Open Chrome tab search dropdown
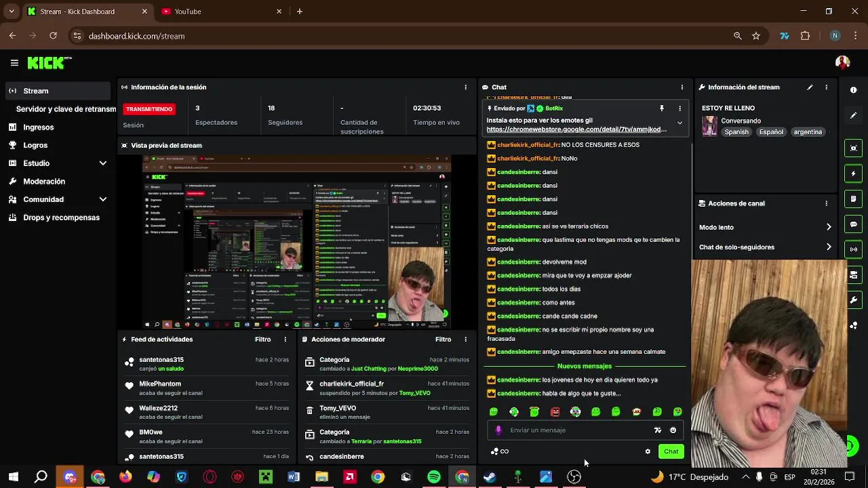868x488 pixels. pos(11,12)
